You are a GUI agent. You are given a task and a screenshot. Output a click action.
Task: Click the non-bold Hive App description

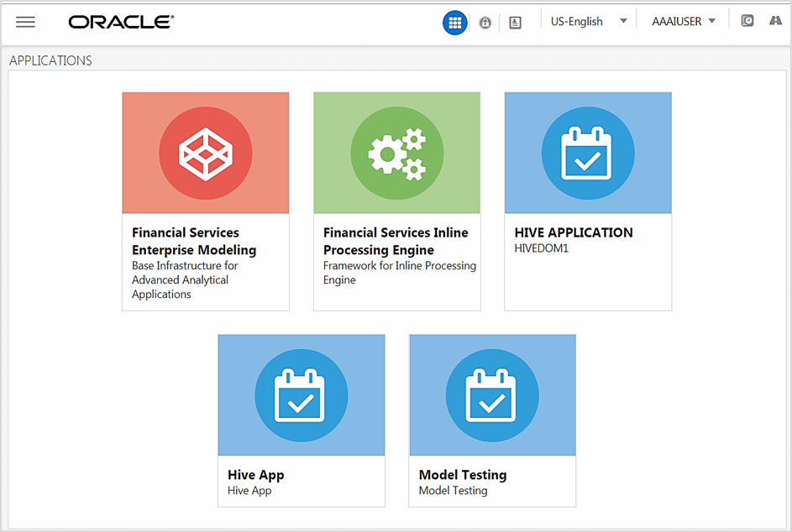pyautogui.click(x=249, y=491)
